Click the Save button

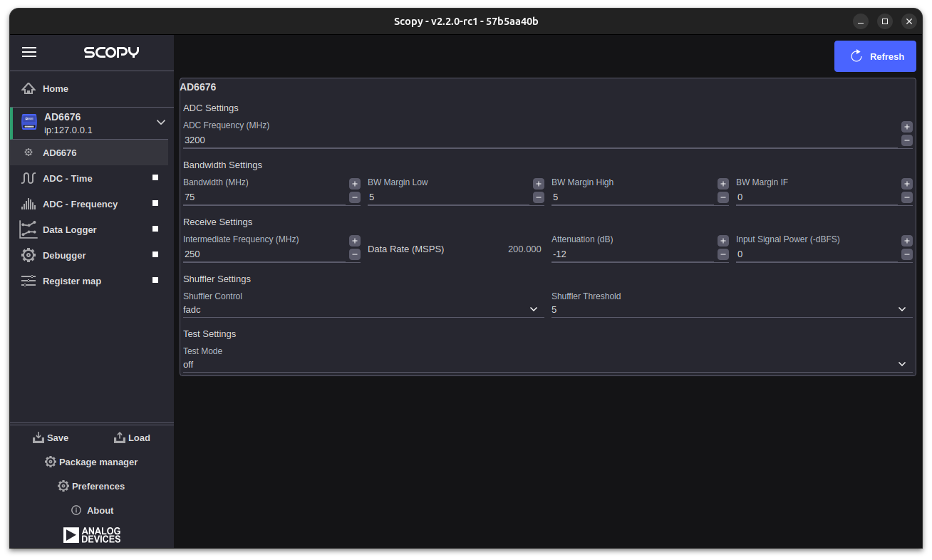click(51, 437)
